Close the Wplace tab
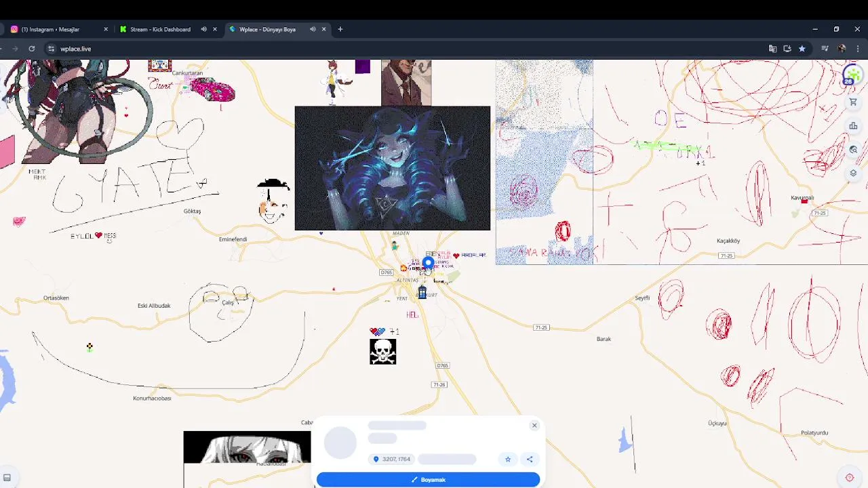 (x=324, y=29)
